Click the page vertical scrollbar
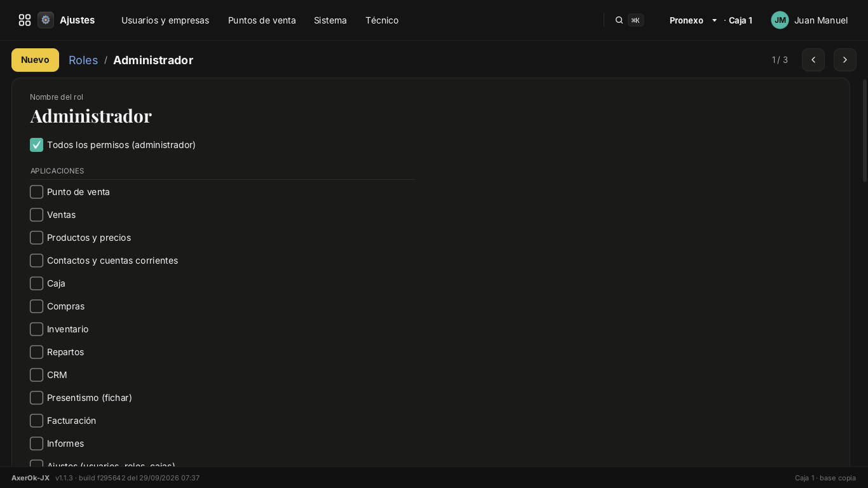This screenshot has width=868, height=488. 864,130
